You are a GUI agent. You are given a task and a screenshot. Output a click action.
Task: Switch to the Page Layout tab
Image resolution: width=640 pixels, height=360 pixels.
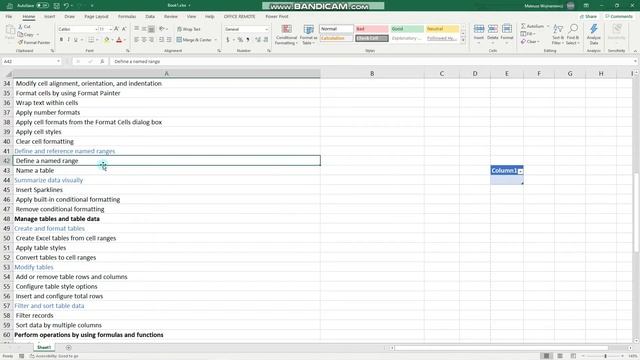(x=96, y=16)
